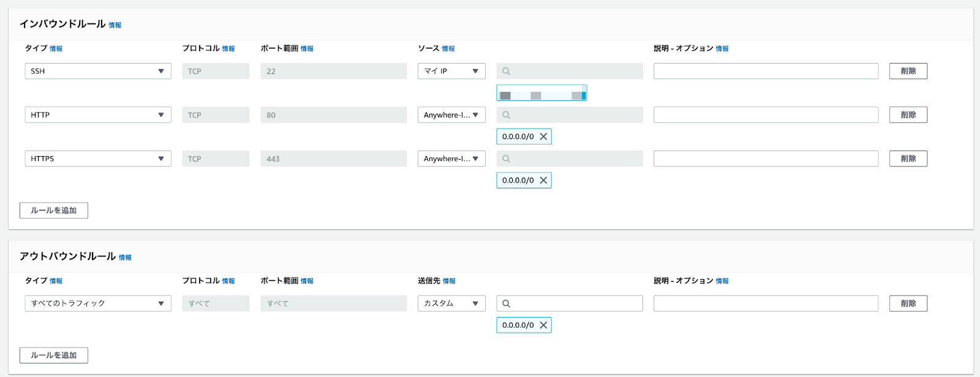The width and height of the screenshot is (980, 377).
Task: Click the blurred IP tag under SSH source
Action: 541,93
